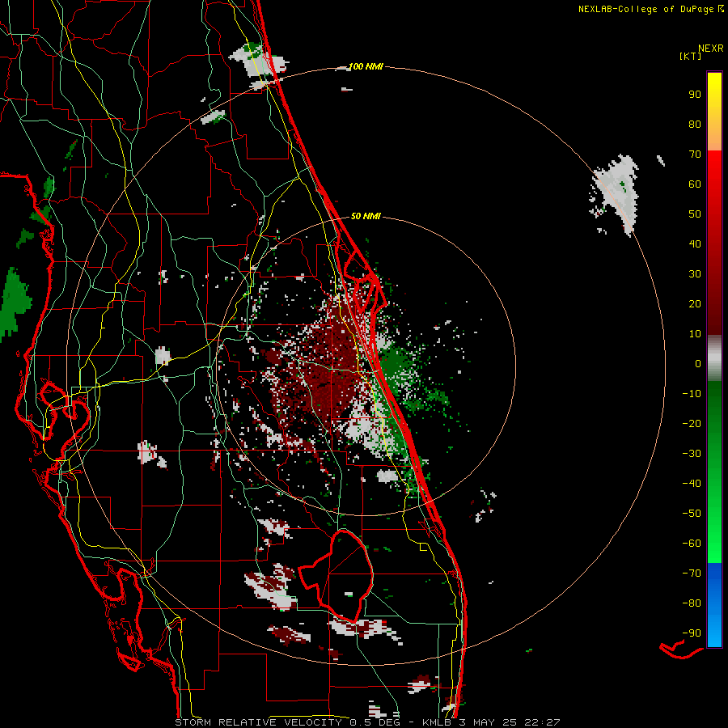This screenshot has height=728, width=728.
Task: Click the -60 scale value
Action: (692, 544)
